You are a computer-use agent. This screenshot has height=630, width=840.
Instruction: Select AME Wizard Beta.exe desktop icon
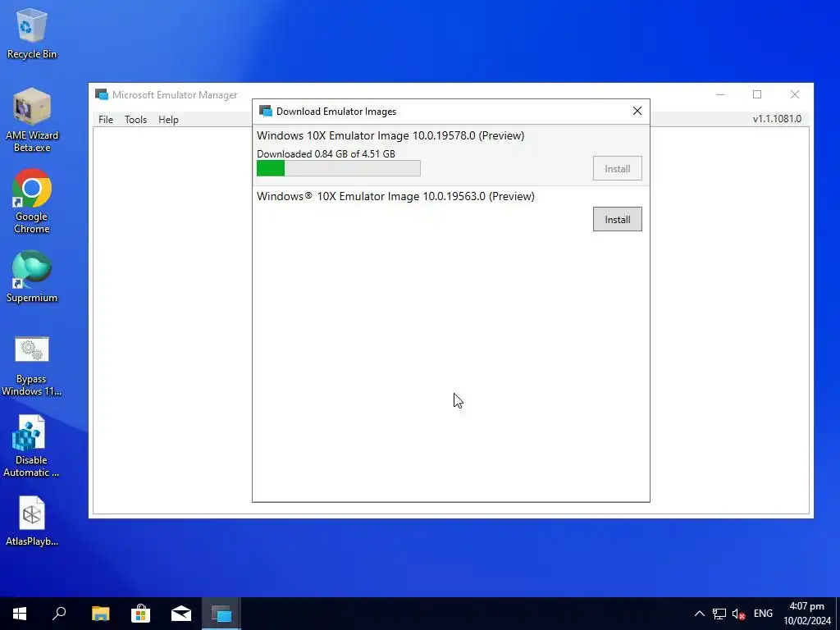coord(32,120)
